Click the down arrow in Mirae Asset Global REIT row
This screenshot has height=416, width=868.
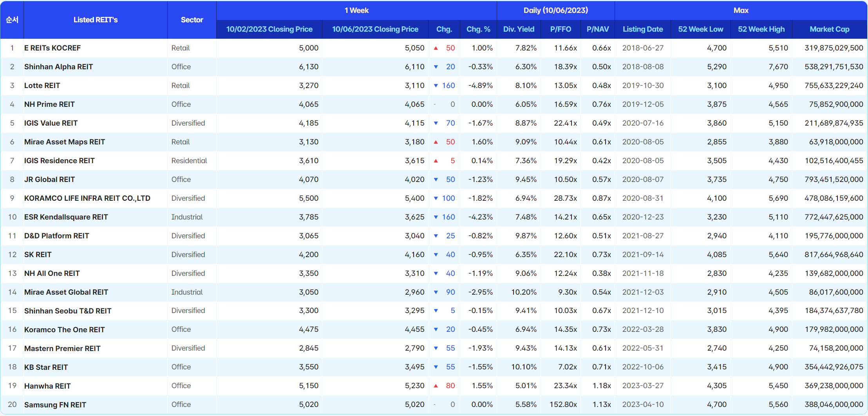tap(436, 292)
